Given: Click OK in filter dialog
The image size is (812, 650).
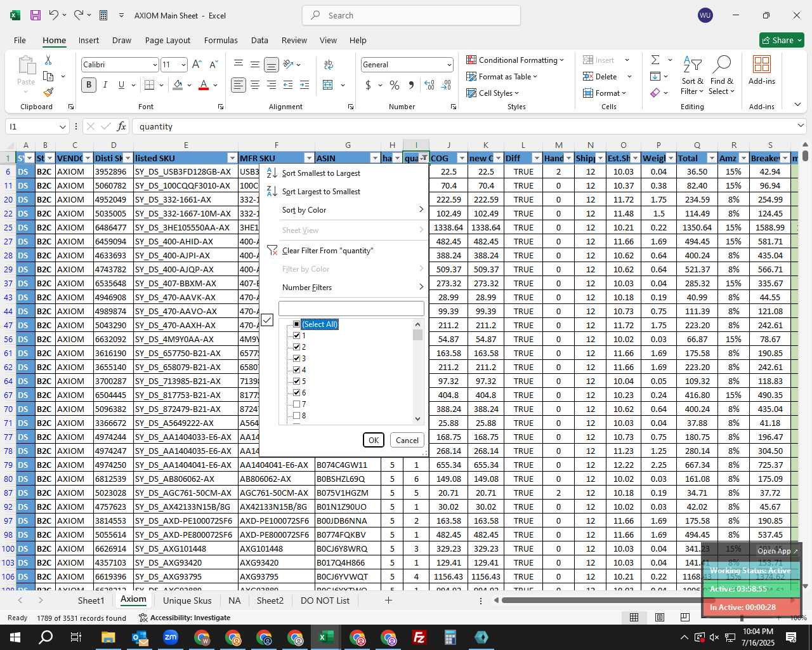Looking at the screenshot, I should coord(374,440).
